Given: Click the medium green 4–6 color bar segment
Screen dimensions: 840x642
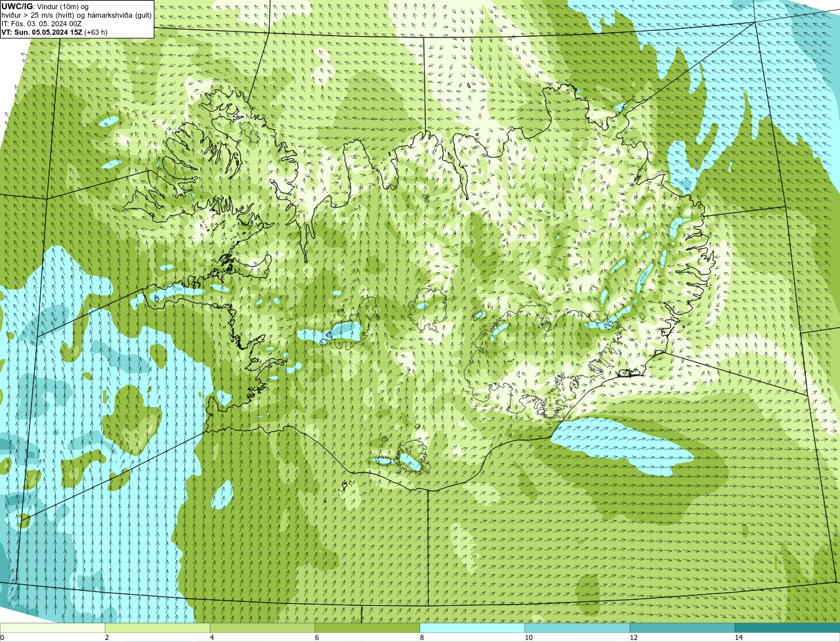Looking at the screenshot, I should pyautogui.click(x=262, y=628).
